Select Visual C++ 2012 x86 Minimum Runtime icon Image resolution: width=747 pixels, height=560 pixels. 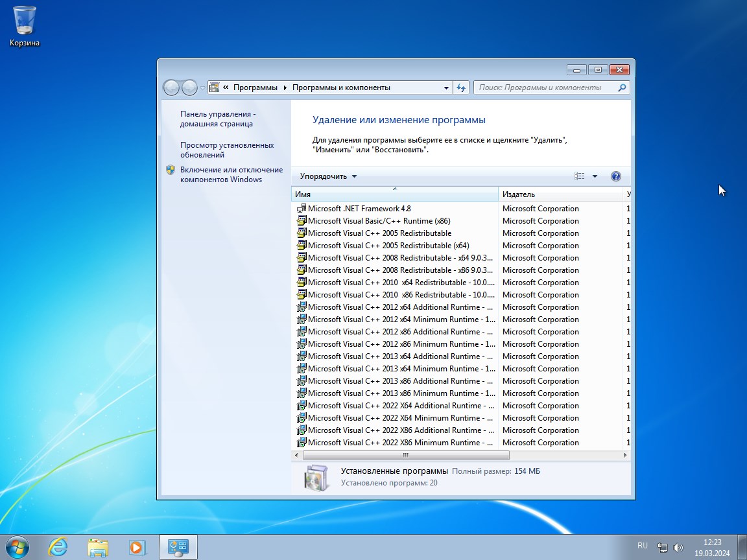pyautogui.click(x=301, y=344)
